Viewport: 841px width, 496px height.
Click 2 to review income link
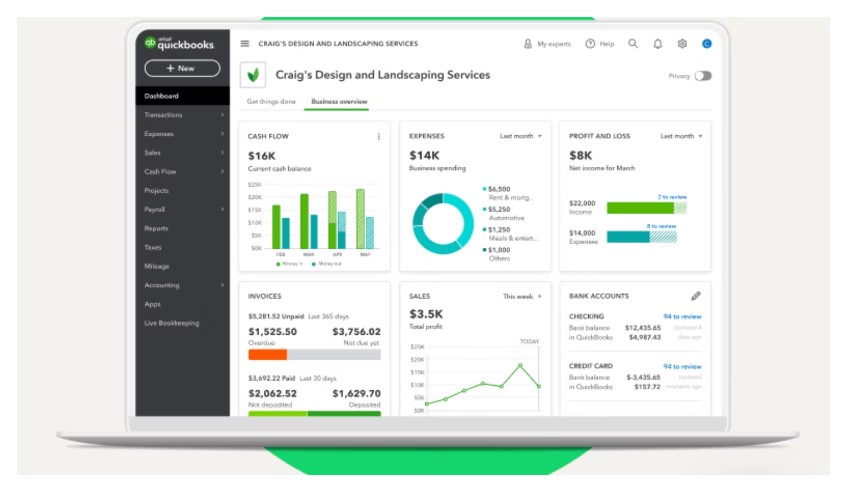(x=672, y=197)
